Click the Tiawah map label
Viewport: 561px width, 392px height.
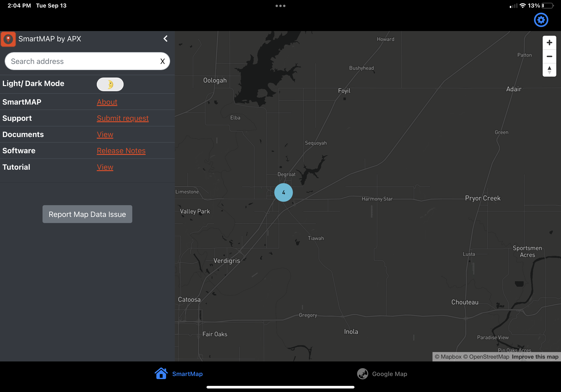[x=316, y=238]
